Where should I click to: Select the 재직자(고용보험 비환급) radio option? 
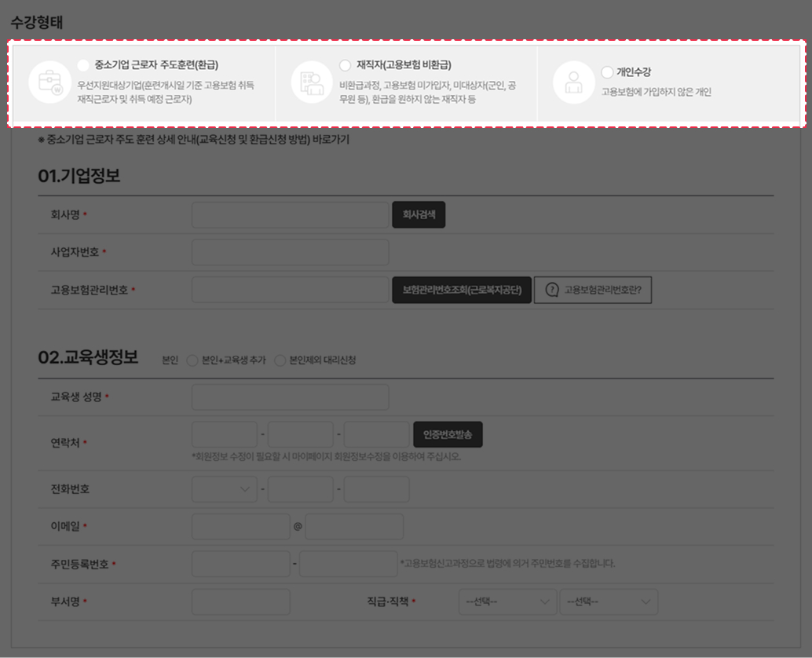click(346, 65)
